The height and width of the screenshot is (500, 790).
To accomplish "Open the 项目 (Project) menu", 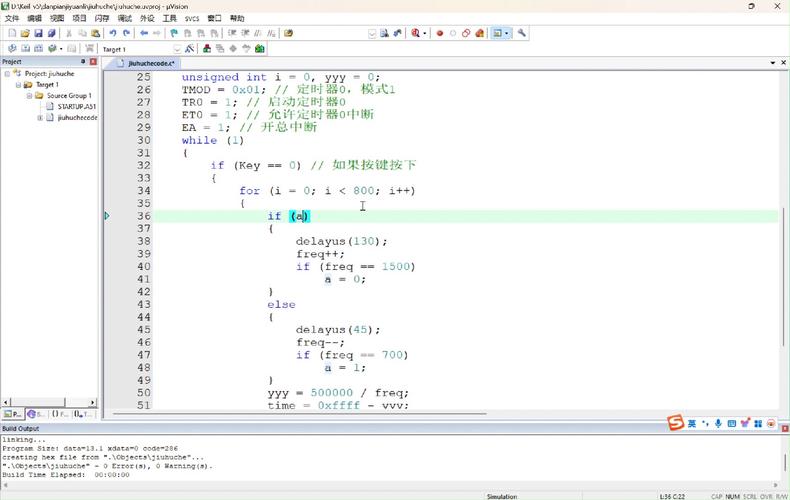I will tap(80, 18).
